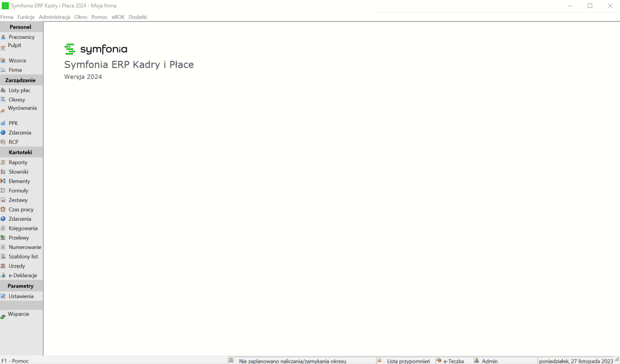Open the Zdarzenia icon under Kartoteki
The width and height of the screenshot is (620, 364).
[3, 219]
